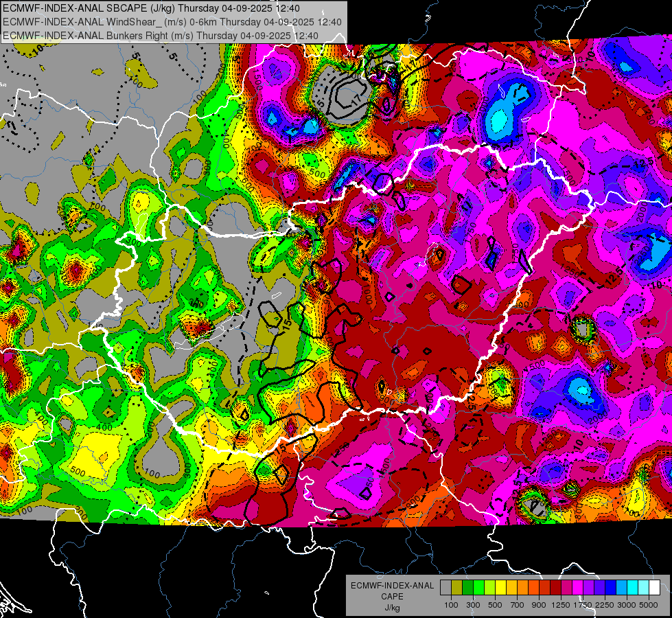Select the purple swatch after 1750

[x=588, y=588]
